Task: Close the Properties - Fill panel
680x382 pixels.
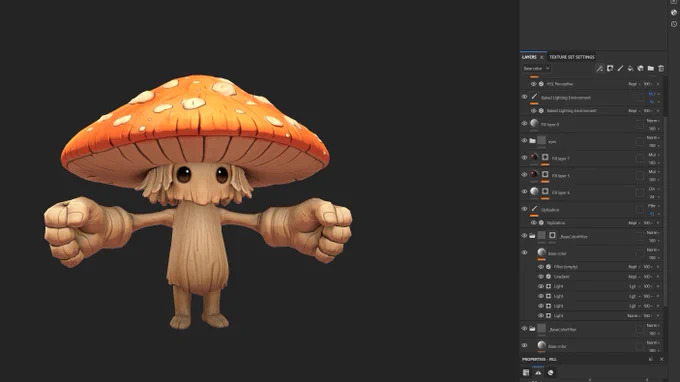Action: click(x=661, y=359)
